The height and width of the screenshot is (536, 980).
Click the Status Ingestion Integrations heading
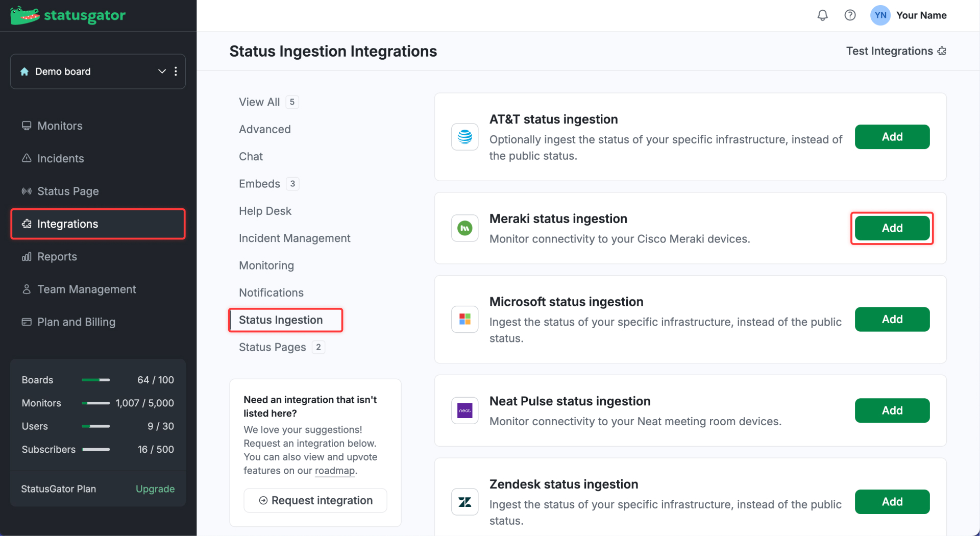coord(333,51)
